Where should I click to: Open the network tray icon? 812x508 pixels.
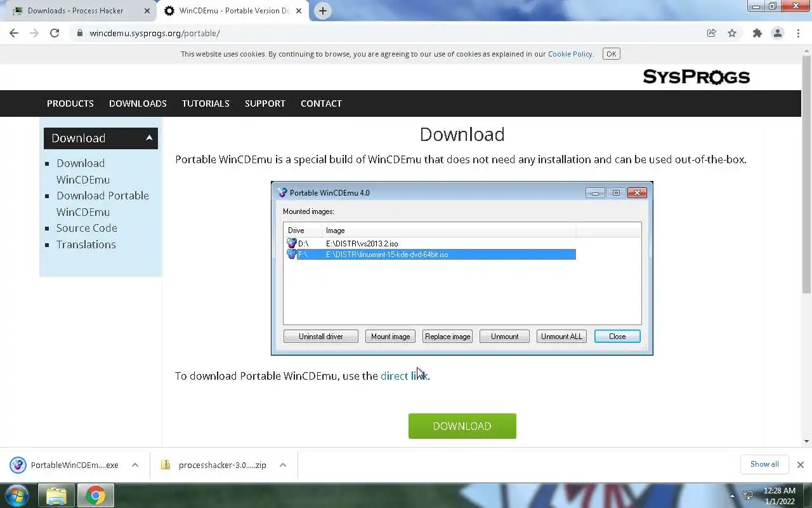pyautogui.click(x=748, y=495)
